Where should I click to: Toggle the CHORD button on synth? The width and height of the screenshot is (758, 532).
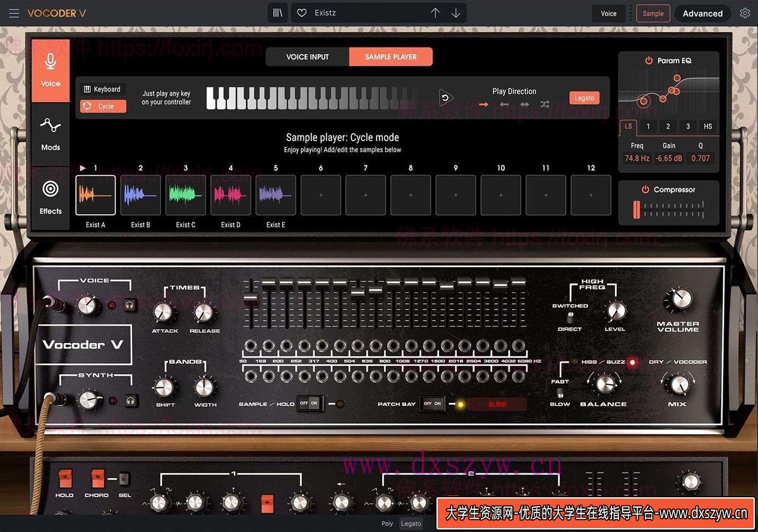(97, 478)
